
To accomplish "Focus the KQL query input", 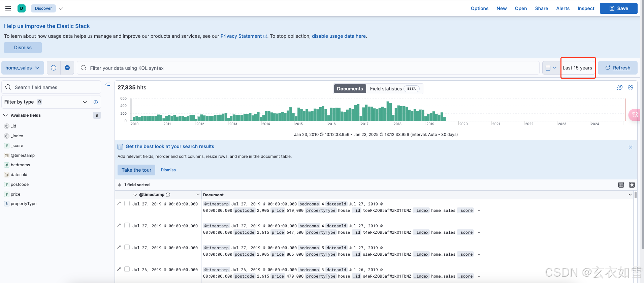I will [308, 68].
